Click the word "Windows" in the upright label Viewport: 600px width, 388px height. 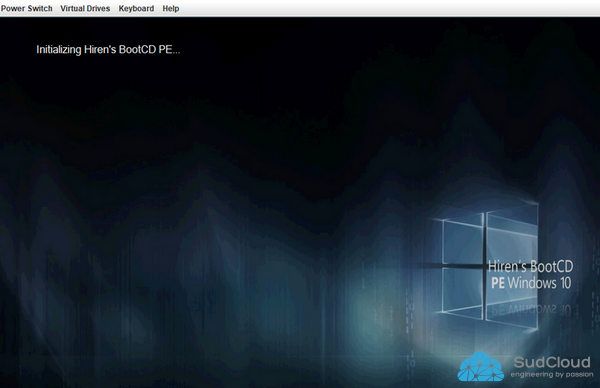[x=532, y=283]
